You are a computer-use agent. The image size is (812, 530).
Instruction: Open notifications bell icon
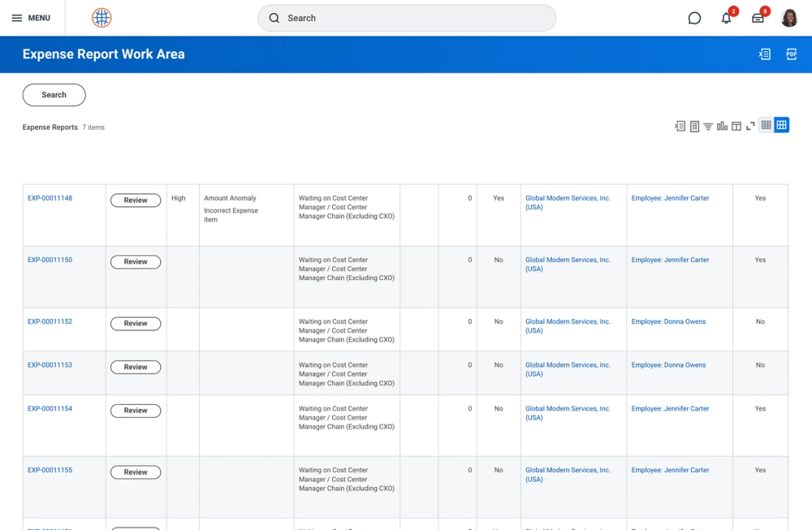727,18
